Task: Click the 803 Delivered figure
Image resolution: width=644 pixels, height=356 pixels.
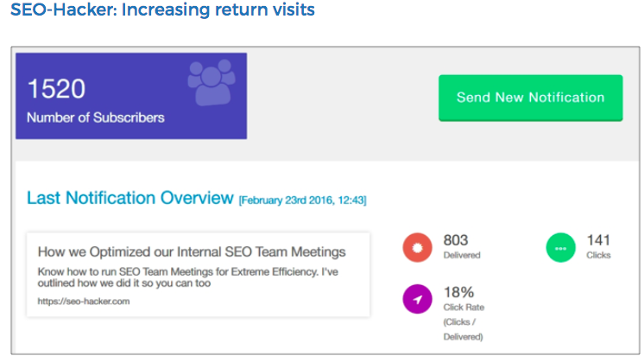Action: [x=456, y=239]
